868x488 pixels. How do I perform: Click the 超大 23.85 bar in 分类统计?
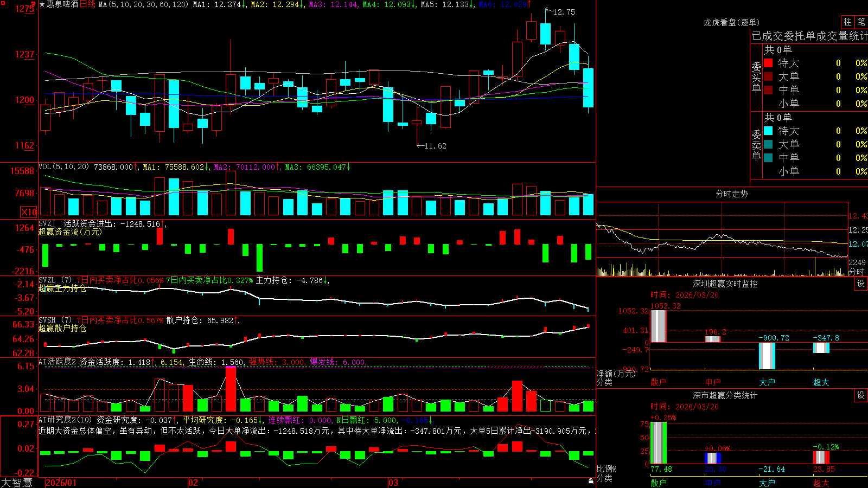(821, 457)
